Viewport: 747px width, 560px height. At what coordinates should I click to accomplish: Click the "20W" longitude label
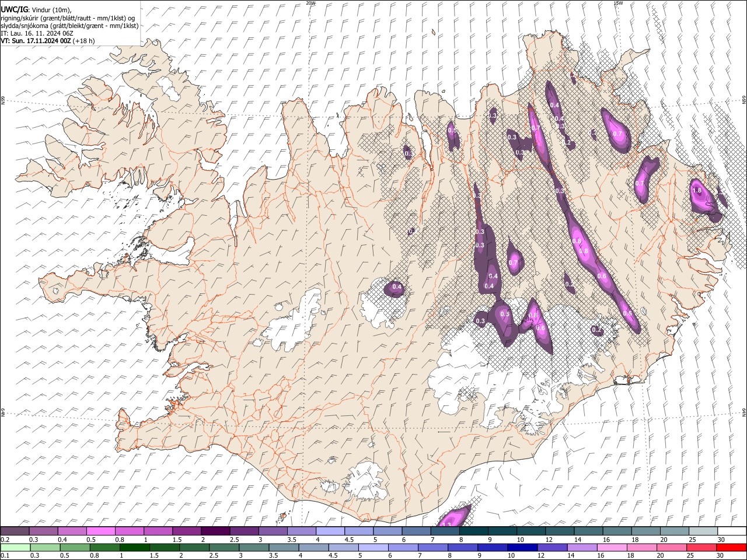click(310, 3)
